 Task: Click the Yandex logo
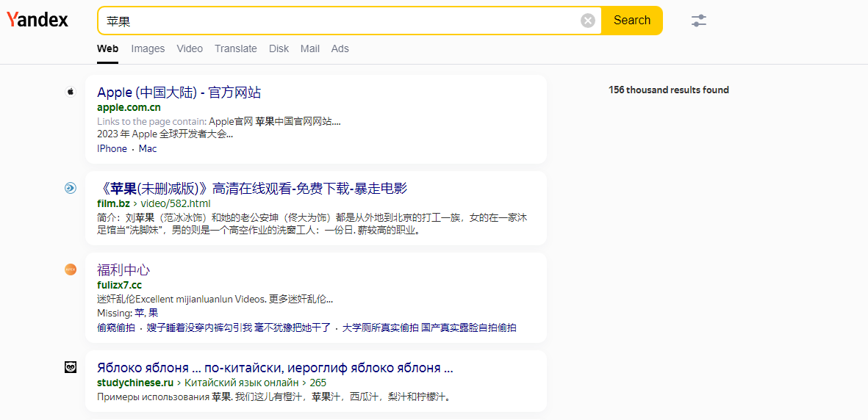(x=37, y=20)
